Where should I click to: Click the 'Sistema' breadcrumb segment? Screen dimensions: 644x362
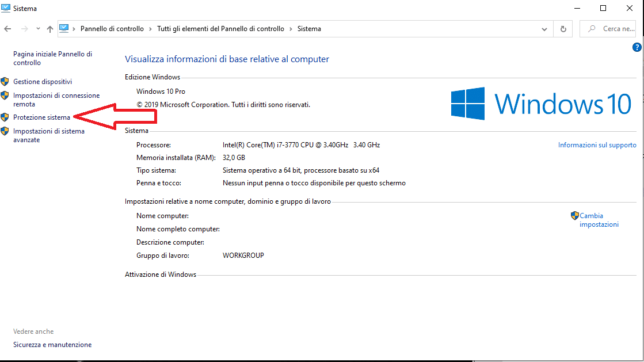309,29
